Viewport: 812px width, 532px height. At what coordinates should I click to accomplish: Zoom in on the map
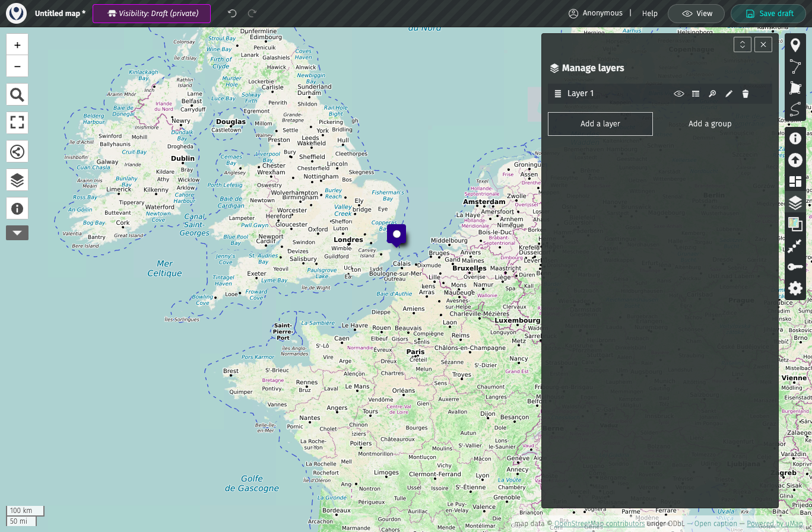(x=17, y=45)
